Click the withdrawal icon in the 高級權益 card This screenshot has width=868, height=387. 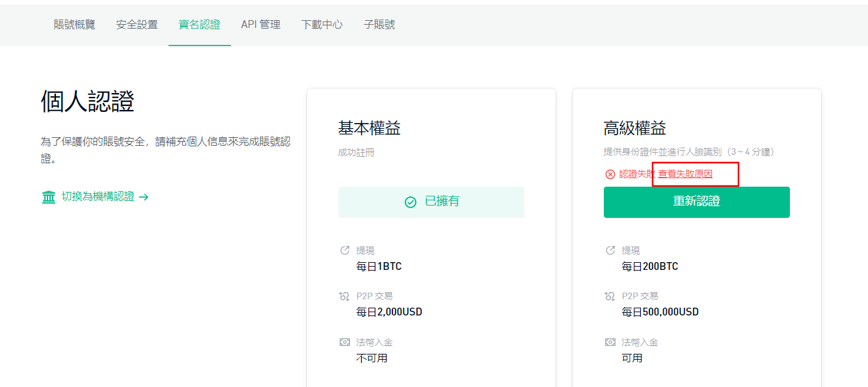pyautogui.click(x=610, y=250)
